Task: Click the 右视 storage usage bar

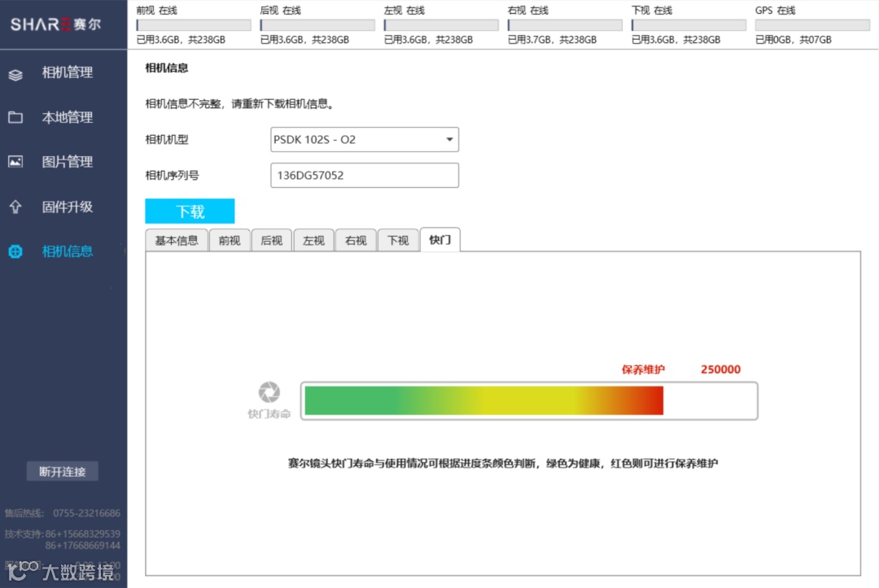Action: click(x=565, y=25)
